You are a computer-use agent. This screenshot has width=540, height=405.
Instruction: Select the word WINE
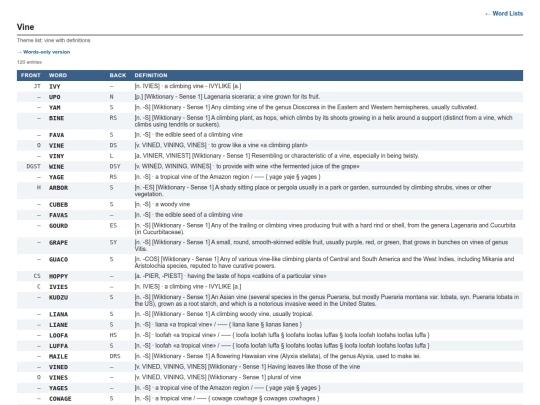pyautogui.click(x=56, y=167)
